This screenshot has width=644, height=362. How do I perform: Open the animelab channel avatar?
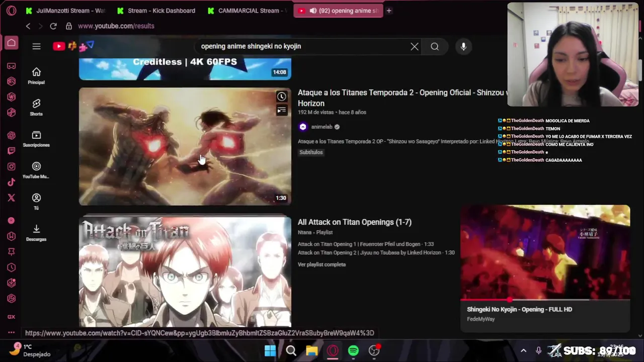tap(302, 127)
